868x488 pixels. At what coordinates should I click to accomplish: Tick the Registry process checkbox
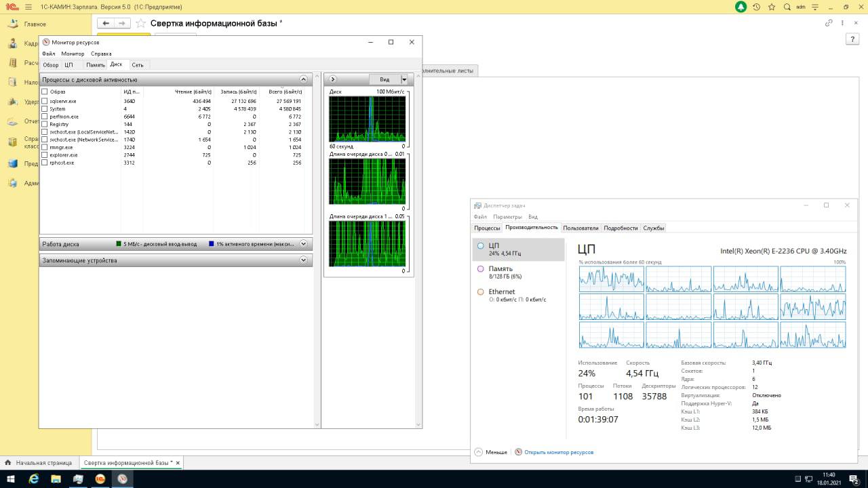coord(45,124)
